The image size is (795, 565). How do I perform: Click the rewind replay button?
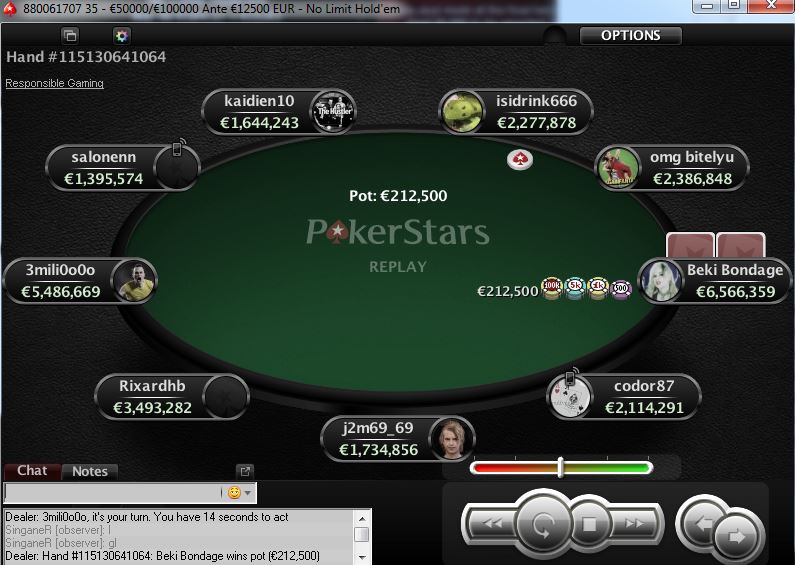coord(491,524)
